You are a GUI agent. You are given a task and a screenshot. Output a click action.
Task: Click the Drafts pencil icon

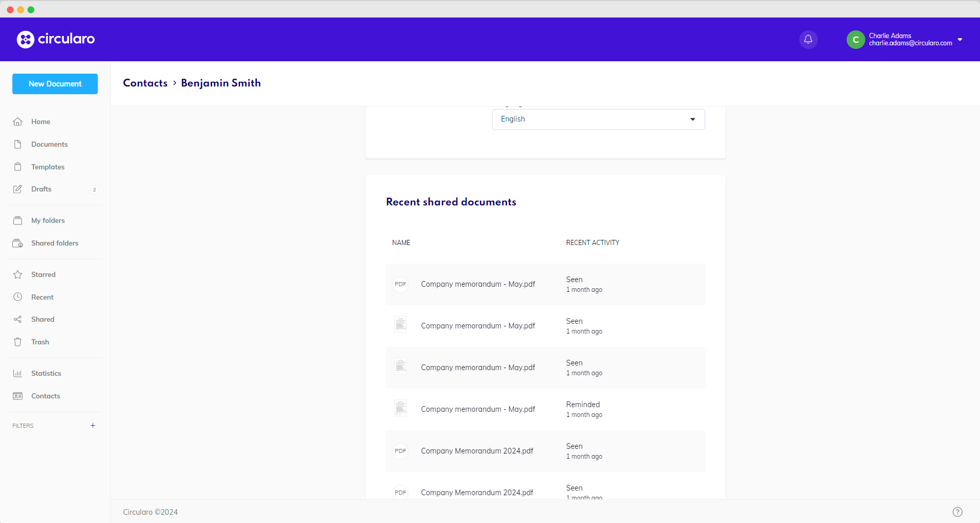tap(17, 189)
